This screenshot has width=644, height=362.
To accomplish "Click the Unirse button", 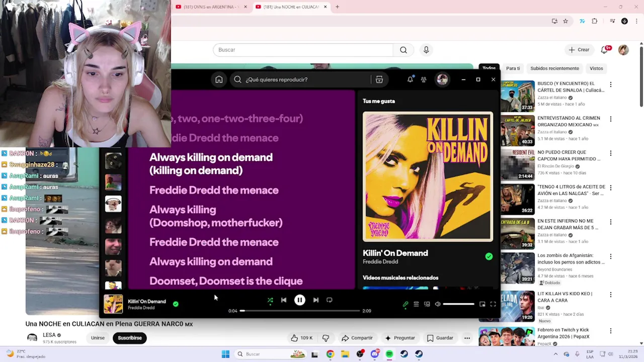I will coord(98,338).
